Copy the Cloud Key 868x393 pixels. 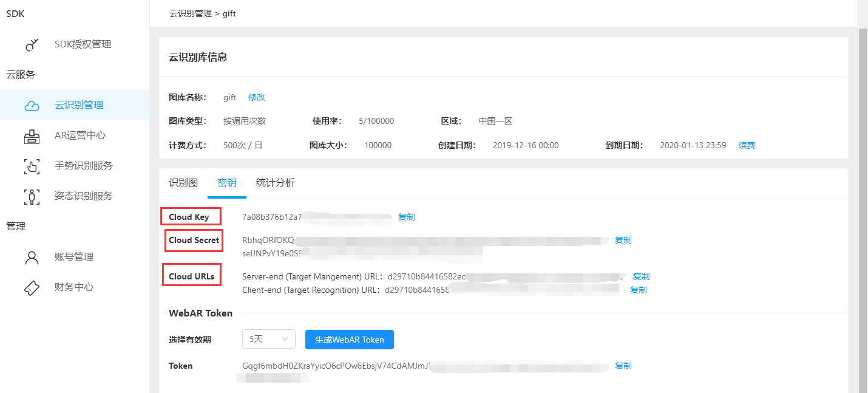point(407,217)
